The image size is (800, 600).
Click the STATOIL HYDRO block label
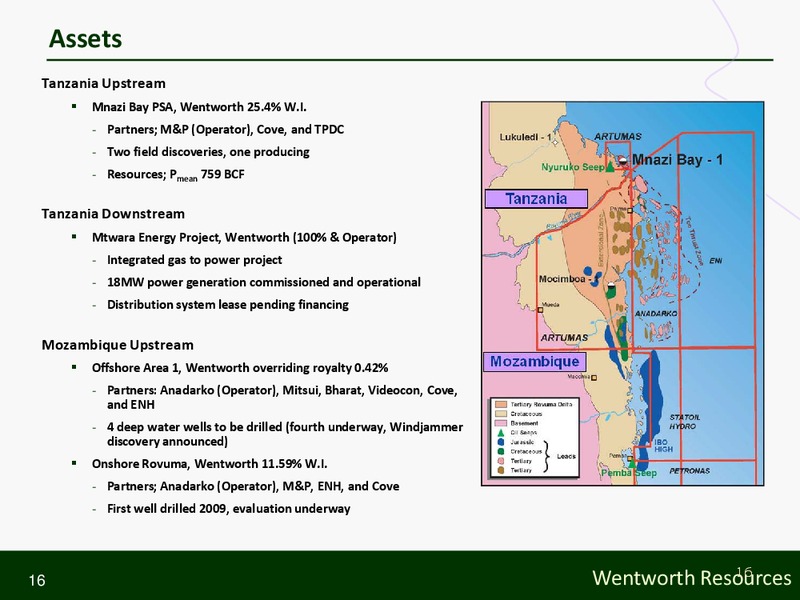click(x=684, y=421)
